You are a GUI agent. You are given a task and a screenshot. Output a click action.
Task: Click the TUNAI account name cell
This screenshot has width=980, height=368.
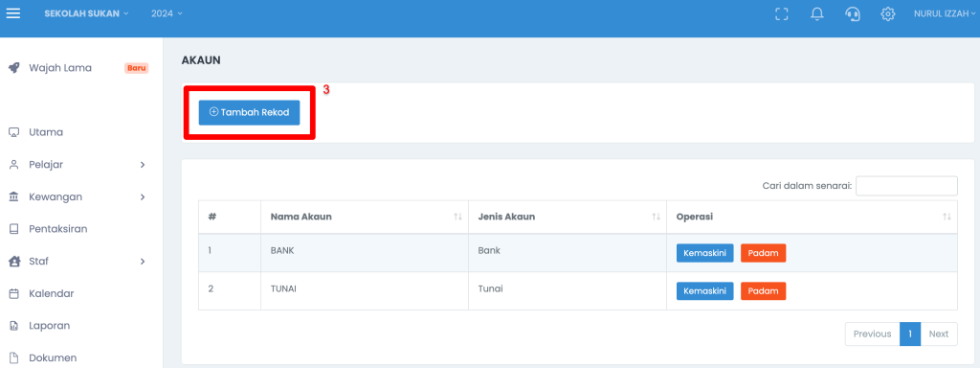pos(365,291)
